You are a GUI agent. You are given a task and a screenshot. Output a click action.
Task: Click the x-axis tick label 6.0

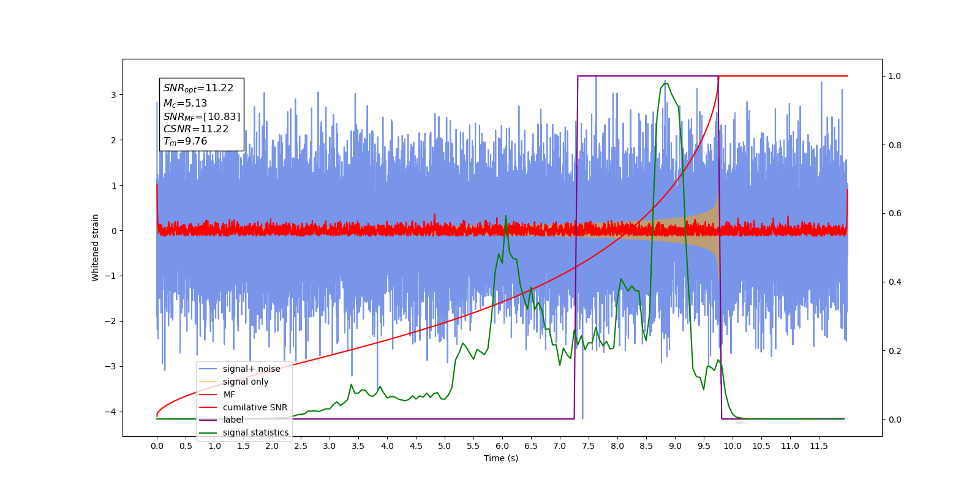(x=502, y=446)
